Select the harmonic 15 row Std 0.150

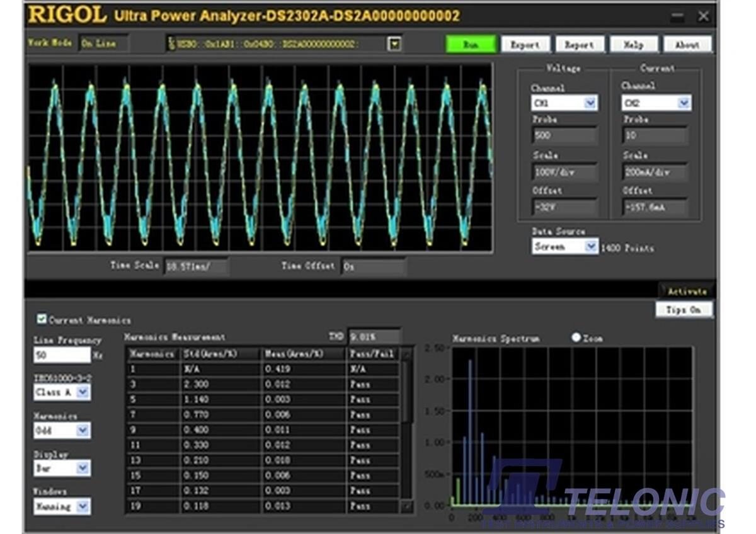tap(263, 475)
